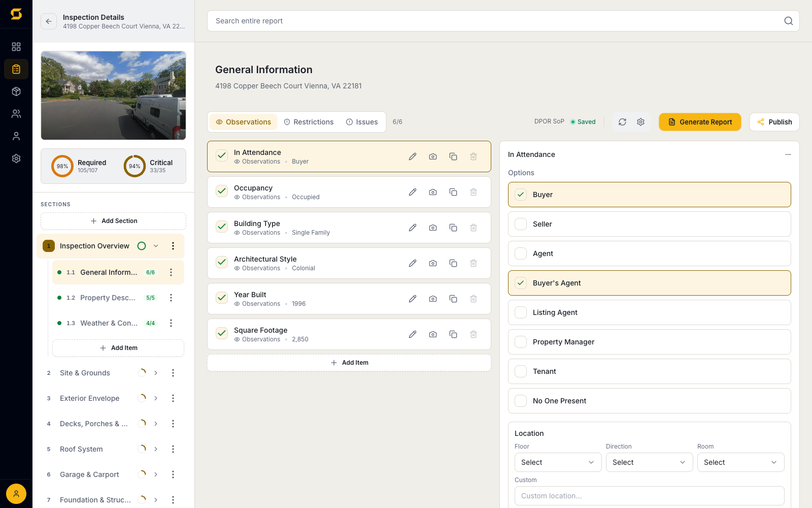Switch to the Restrictions tab
The height and width of the screenshot is (508, 812).
(x=309, y=122)
